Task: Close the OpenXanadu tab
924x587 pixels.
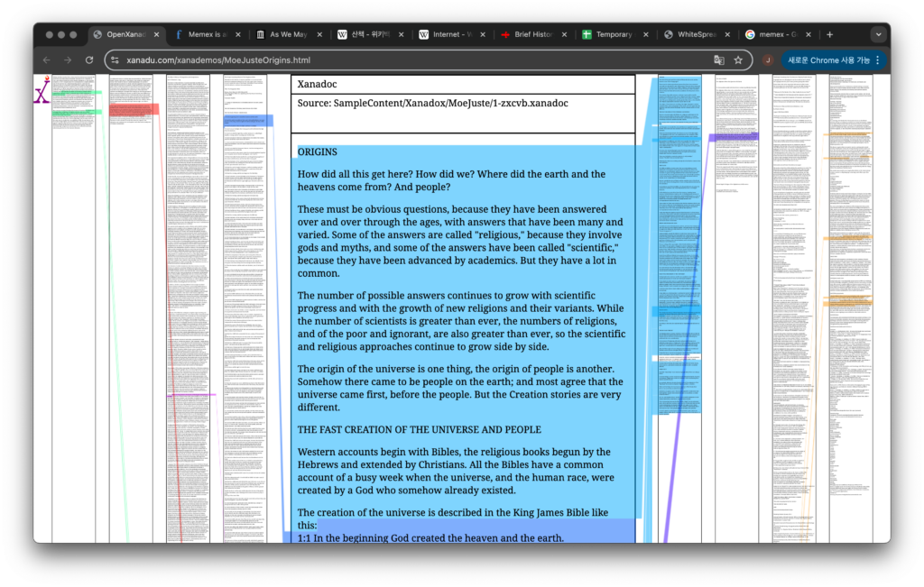Action: 156,34
